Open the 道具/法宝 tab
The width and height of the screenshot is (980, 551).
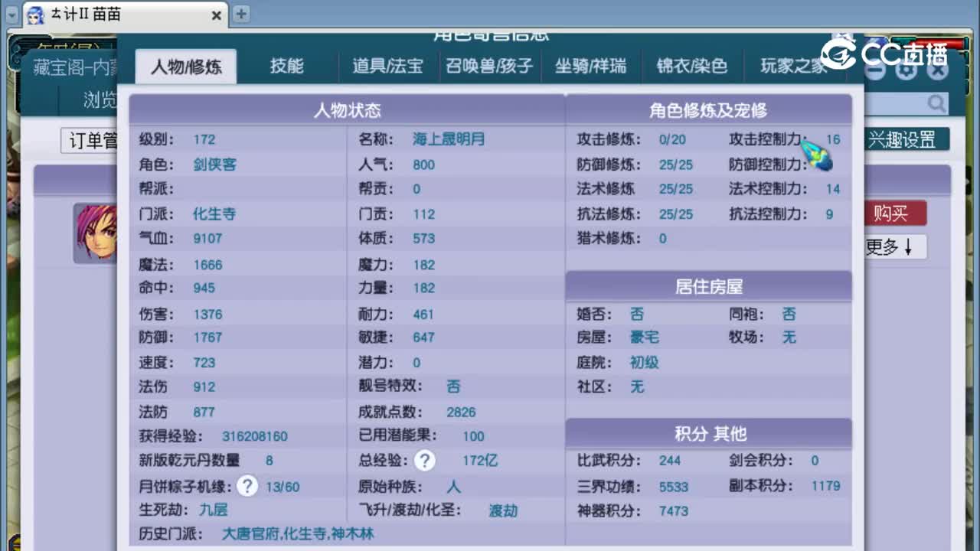pyautogui.click(x=387, y=67)
